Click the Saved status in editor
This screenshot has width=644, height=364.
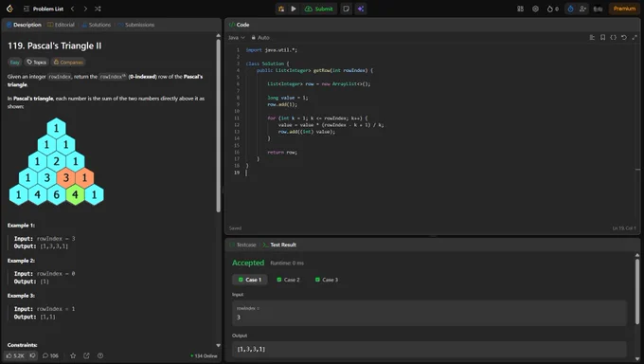tap(235, 228)
